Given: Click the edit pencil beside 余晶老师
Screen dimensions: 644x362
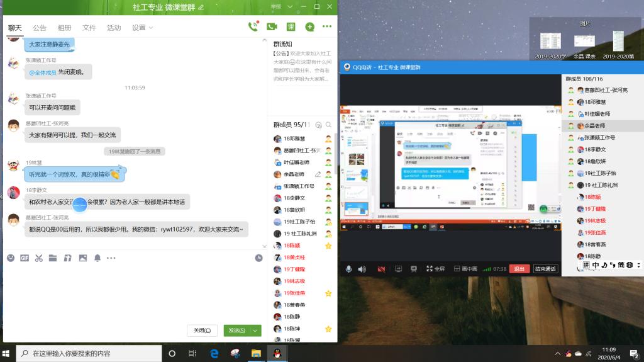Looking at the screenshot, I should click(x=318, y=174).
